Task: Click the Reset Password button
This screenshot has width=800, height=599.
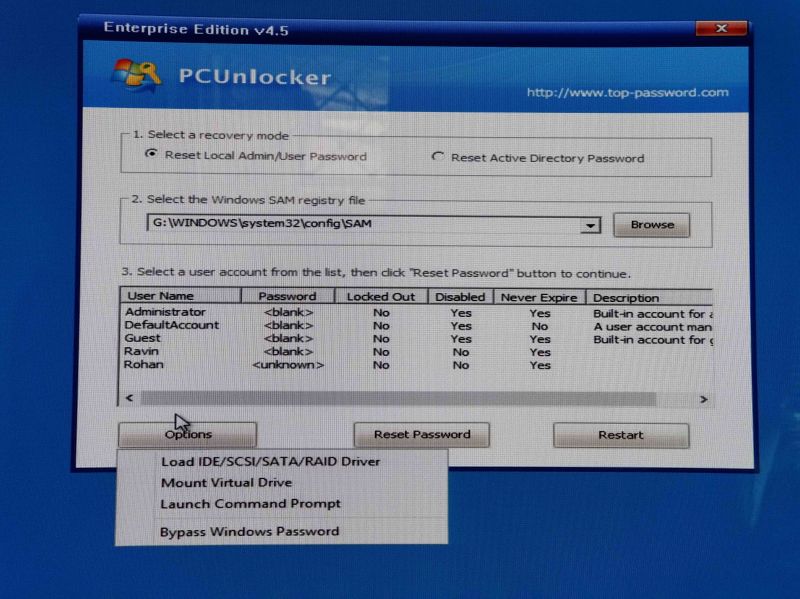Action: coord(422,435)
